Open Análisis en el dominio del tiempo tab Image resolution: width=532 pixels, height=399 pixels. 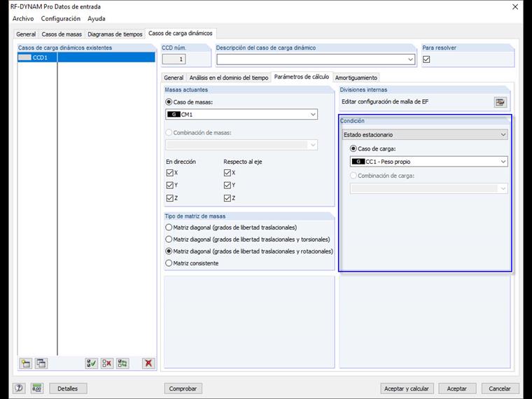(x=229, y=78)
